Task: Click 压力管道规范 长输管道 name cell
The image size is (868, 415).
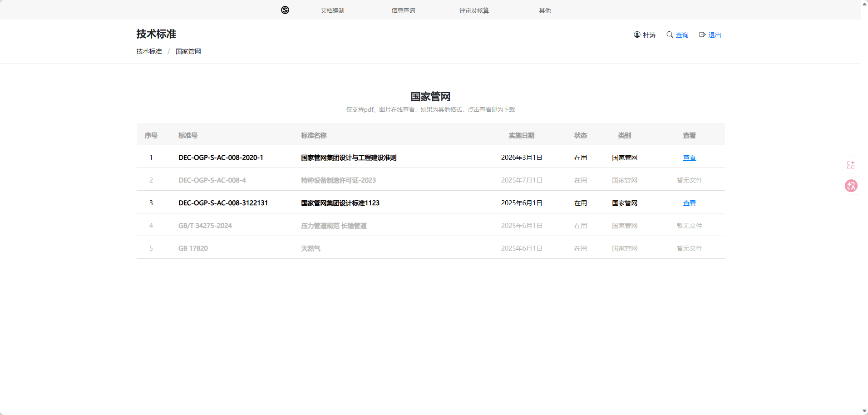Action: [334, 226]
